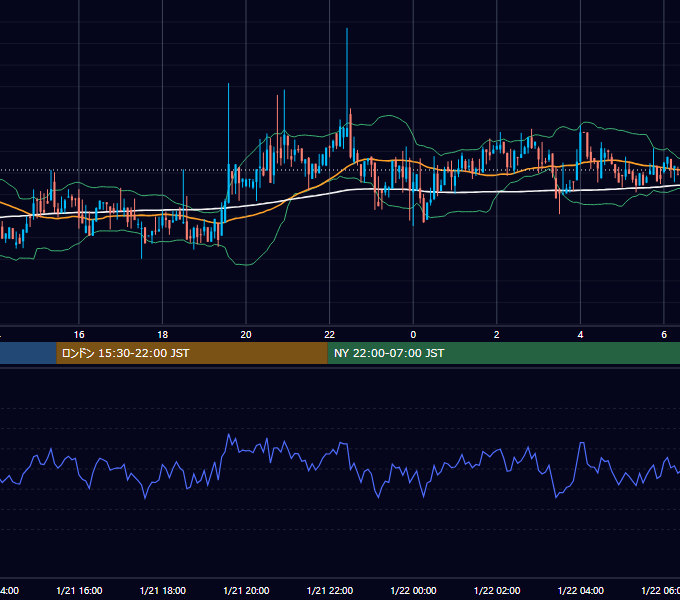
Task: Click the 16 hour axis label
Action: point(79,335)
